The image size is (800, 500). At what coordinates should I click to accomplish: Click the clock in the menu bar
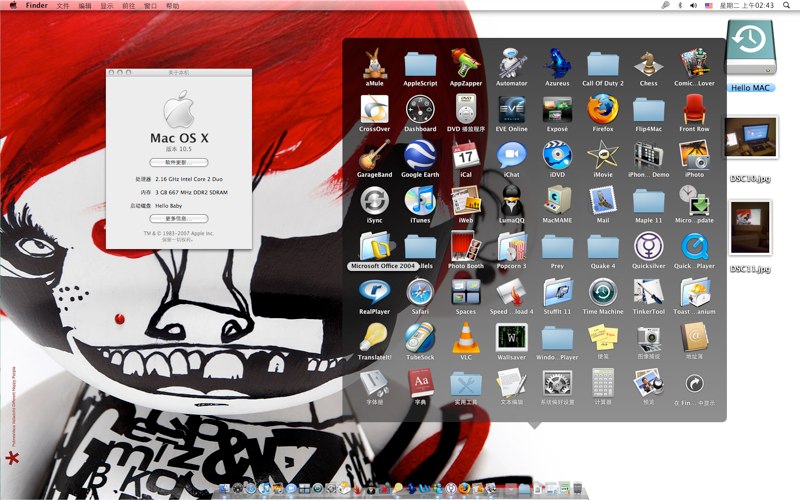[x=746, y=5]
